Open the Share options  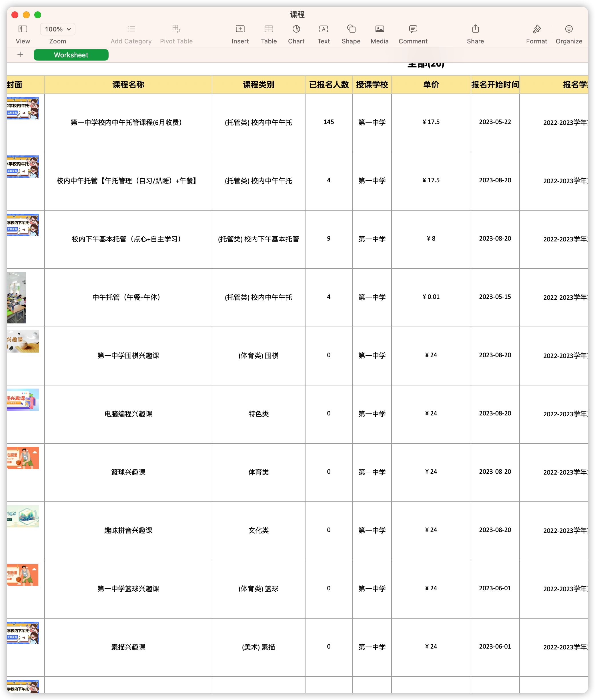pyautogui.click(x=475, y=29)
